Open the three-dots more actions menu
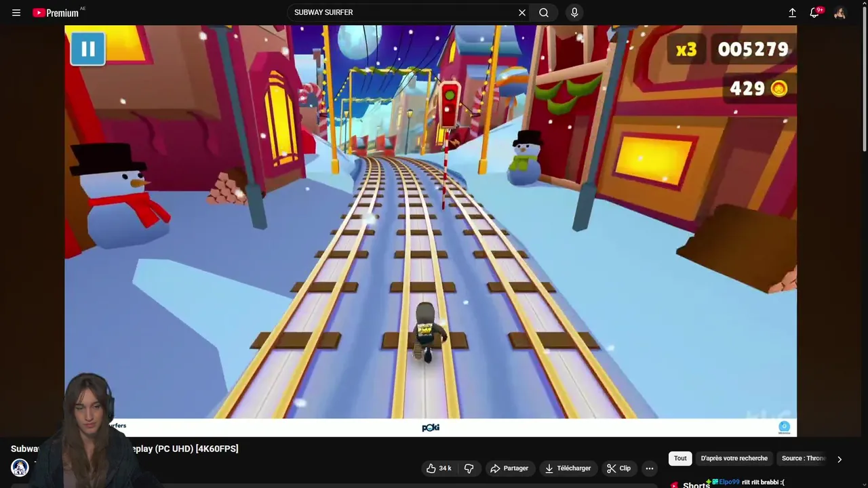This screenshot has height=488, width=868. (649, 468)
